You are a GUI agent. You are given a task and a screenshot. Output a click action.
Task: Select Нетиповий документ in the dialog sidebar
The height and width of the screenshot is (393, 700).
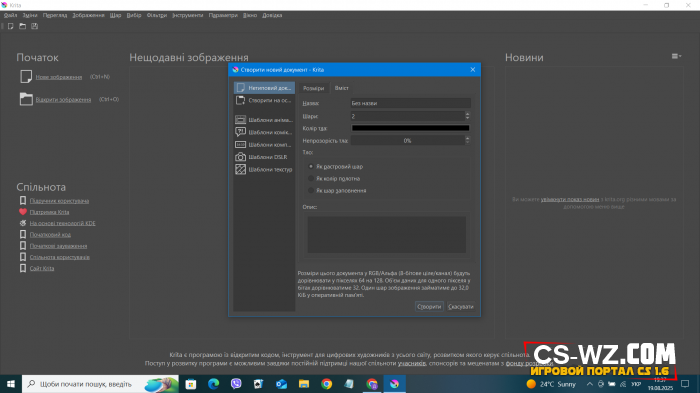[264, 88]
